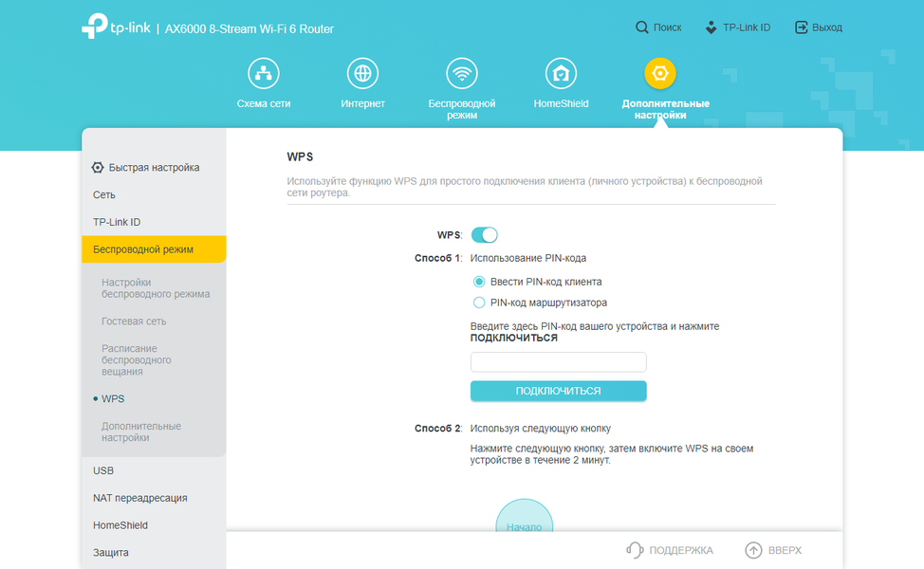Expand NAT переадресация in sidebar

(139, 498)
